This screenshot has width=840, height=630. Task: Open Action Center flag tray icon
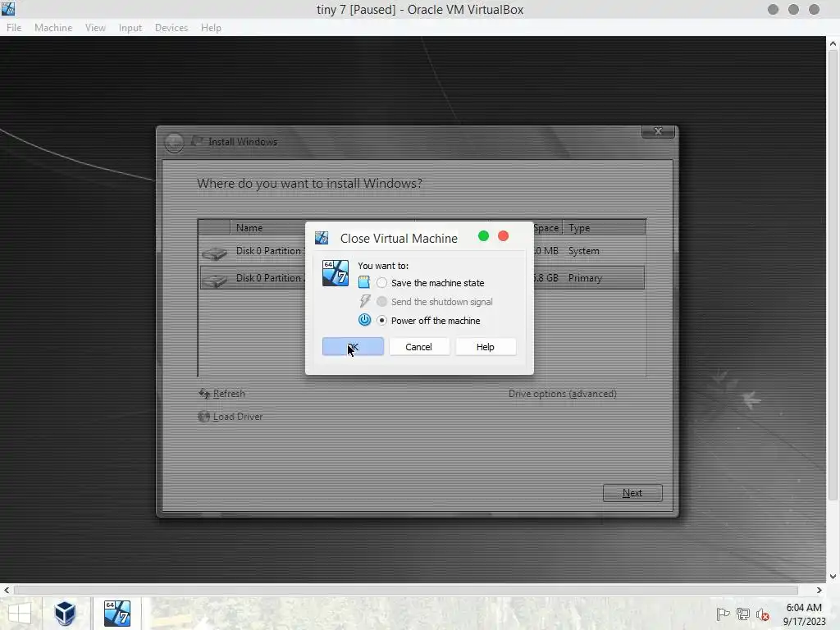click(x=723, y=614)
